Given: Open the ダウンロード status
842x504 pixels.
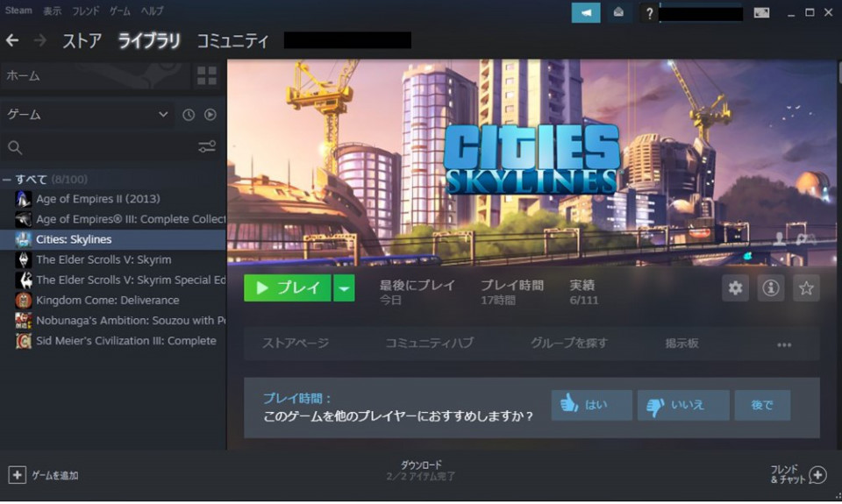Looking at the screenshot, I should click(421, 470).
